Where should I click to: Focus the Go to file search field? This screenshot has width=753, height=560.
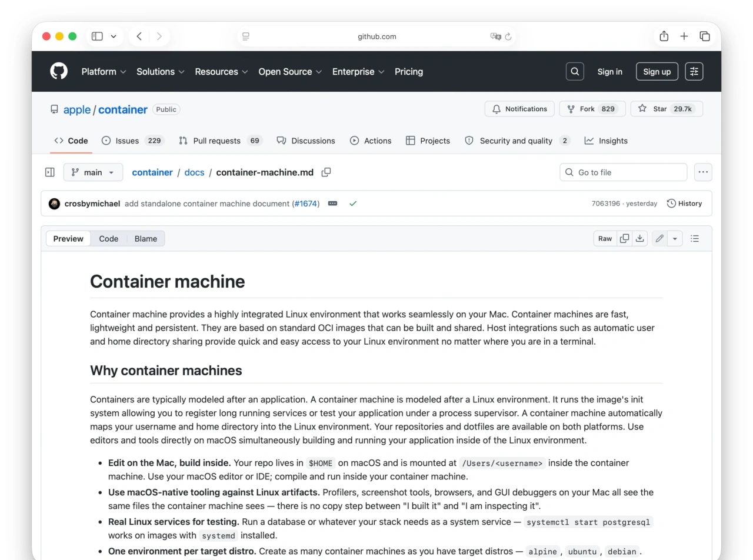coord(624,172)
